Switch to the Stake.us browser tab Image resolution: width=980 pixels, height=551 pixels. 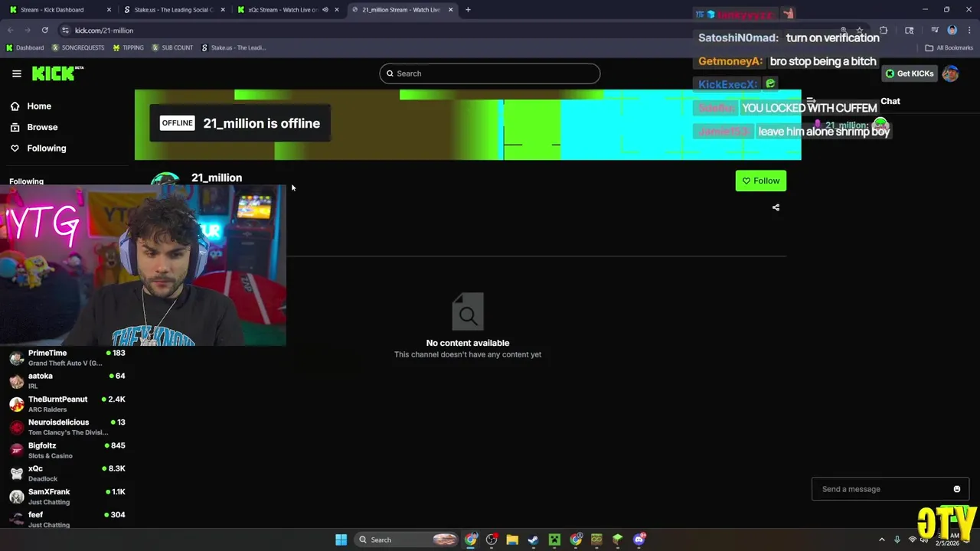174,10
